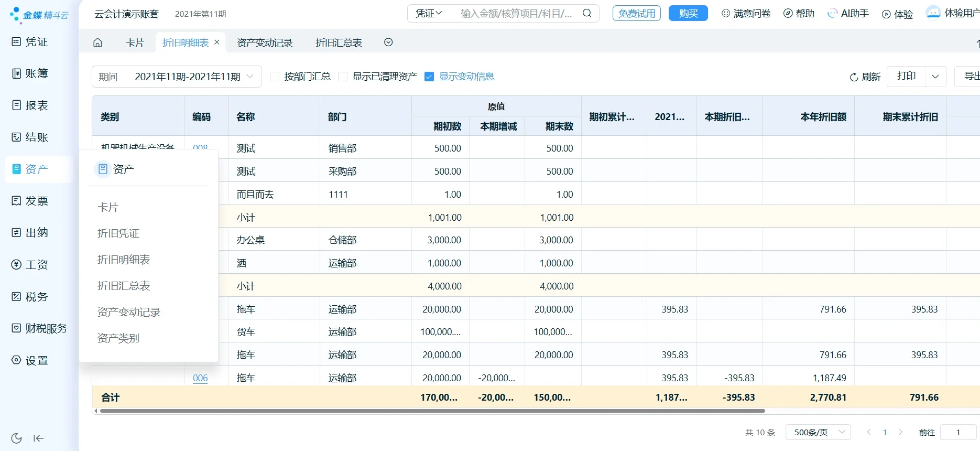Click the 免费试用 button
The image size is (980, 451).
click(x=637, y=13)
